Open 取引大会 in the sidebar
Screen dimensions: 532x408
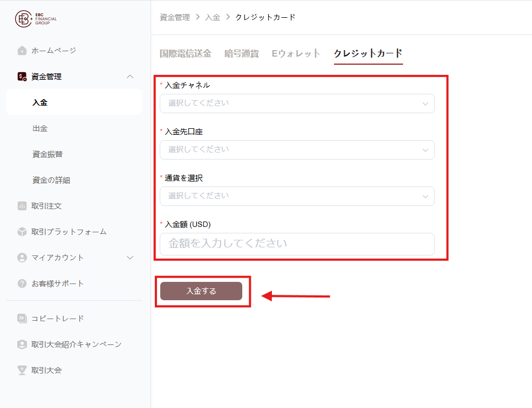click(46, 370)
